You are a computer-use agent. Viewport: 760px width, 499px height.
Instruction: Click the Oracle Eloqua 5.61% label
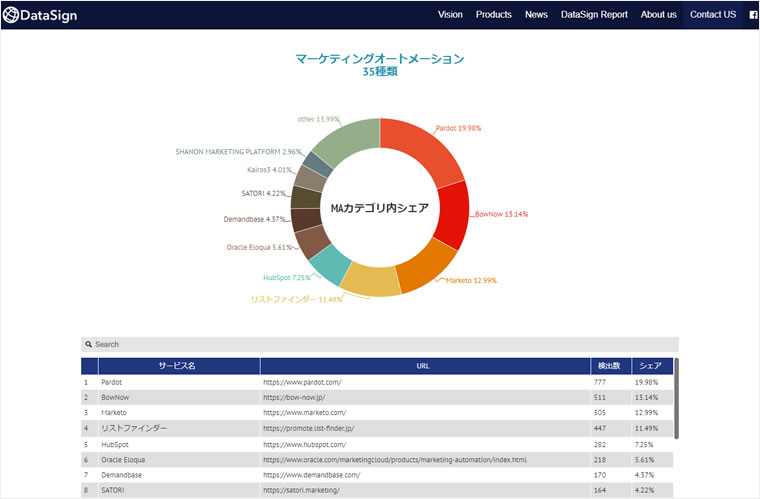point(259,247)
